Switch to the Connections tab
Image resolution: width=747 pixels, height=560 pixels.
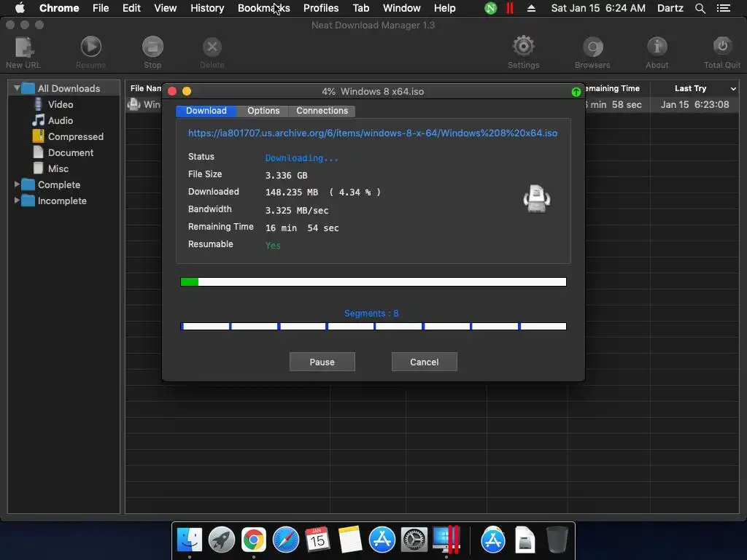coord(322,111)
